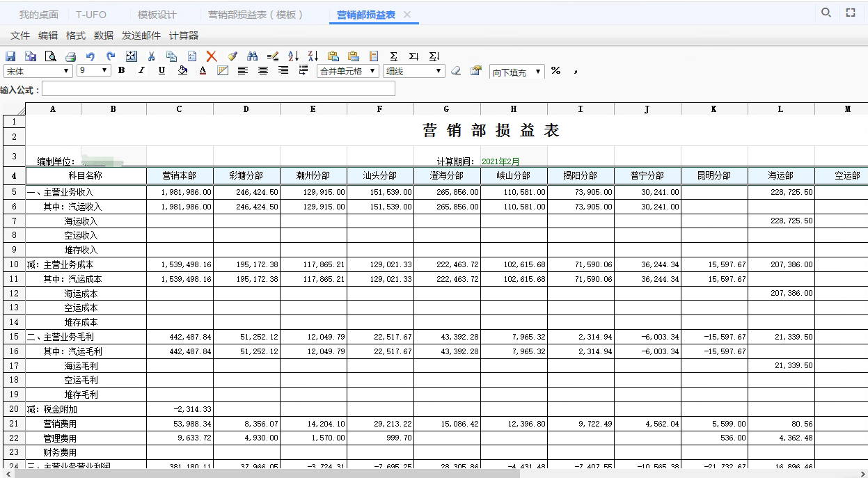Undo the last action

[90, 56]
